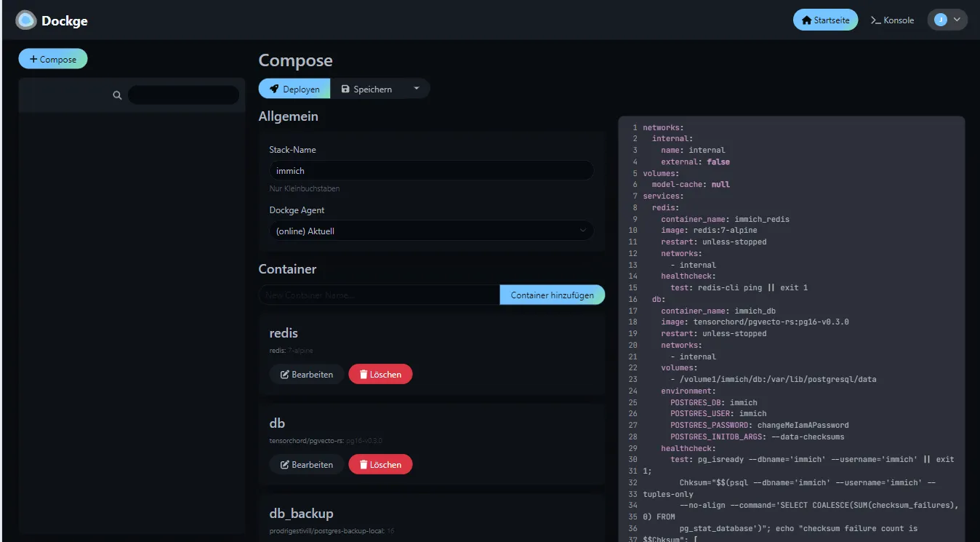
Task: Click the floppy disk icon on Speichern
Action: point(345,89)
